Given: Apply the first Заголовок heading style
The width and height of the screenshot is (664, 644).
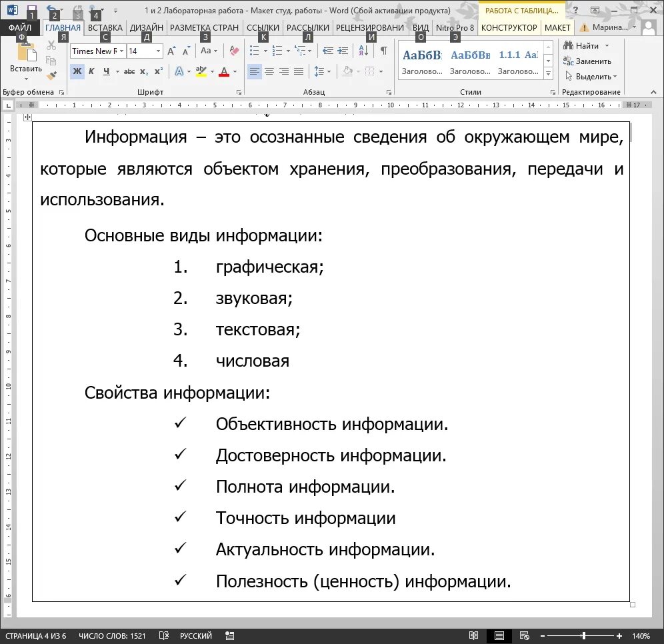Looking at the screenshot, I should [x=422, y=62].
